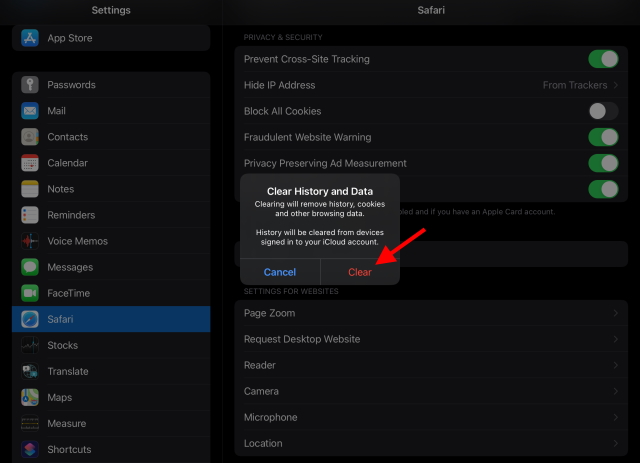Tap the Passwords key icon
The height and width of the screenshot is (463, 640).
pyautogui.click(x=30, y=85)
